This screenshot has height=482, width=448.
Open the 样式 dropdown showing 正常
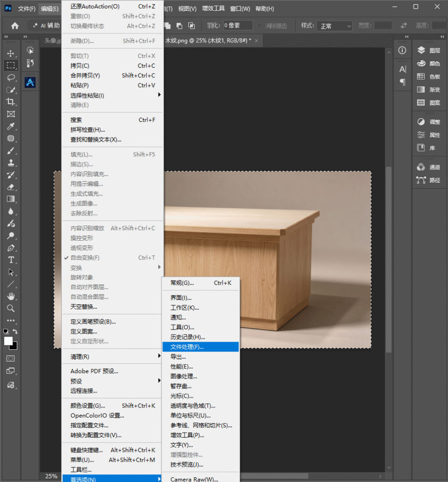coord(335,26)
